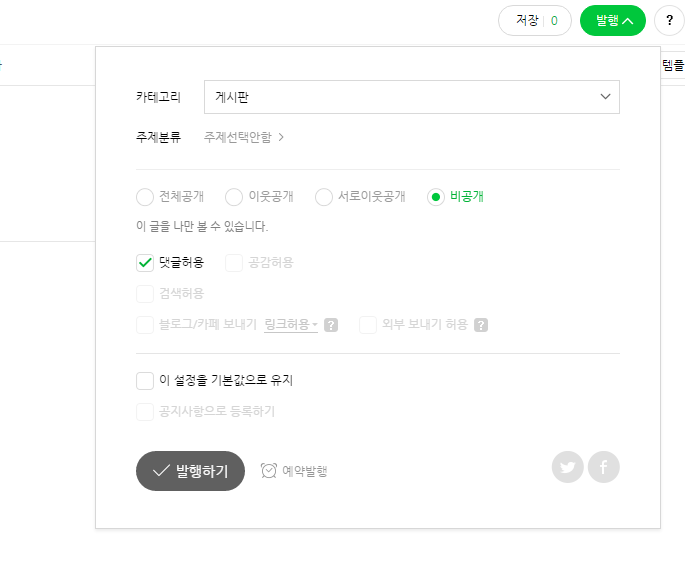Select the 전체공개 radio option
This screenshot has height=562, width=685.
pos(145,197)
